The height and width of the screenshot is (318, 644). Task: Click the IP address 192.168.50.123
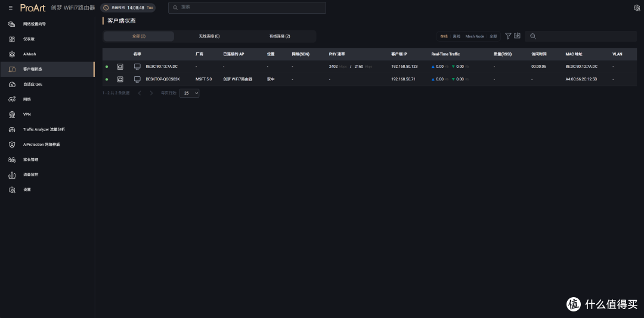pos(404,67)
